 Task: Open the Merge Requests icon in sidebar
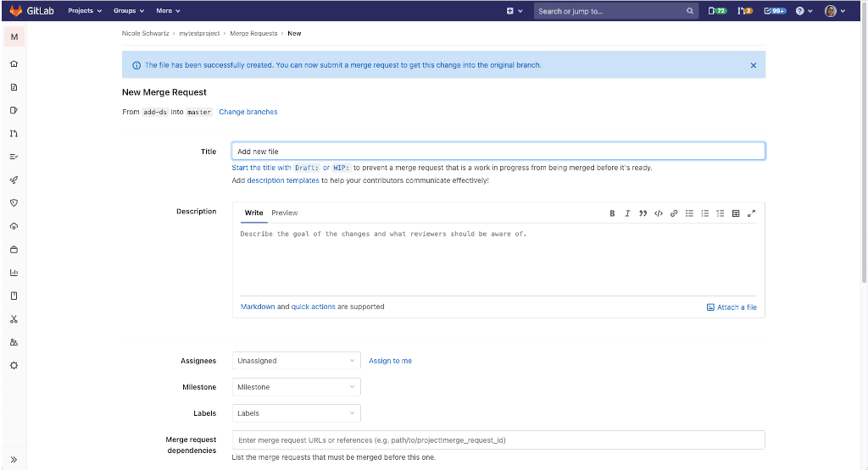coord(14,133)
